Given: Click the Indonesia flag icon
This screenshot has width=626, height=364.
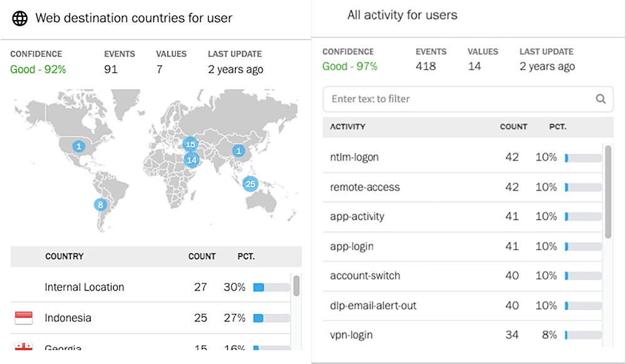Looking at the screenshot, I should coord(24,318).
